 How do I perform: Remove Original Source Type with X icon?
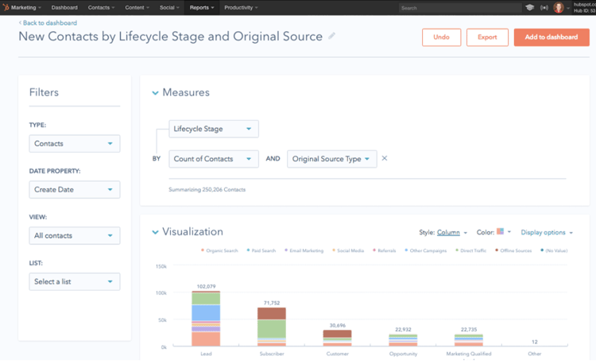(x=385, y=158)
